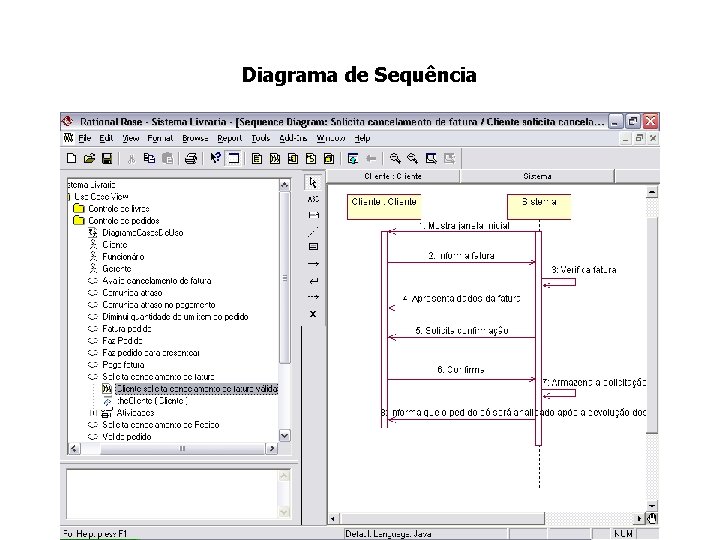Image resolution: width=720 pixels, height=540 pixels.
Task: Browse class diagram toolbar icon
Action: click(257, 158)
